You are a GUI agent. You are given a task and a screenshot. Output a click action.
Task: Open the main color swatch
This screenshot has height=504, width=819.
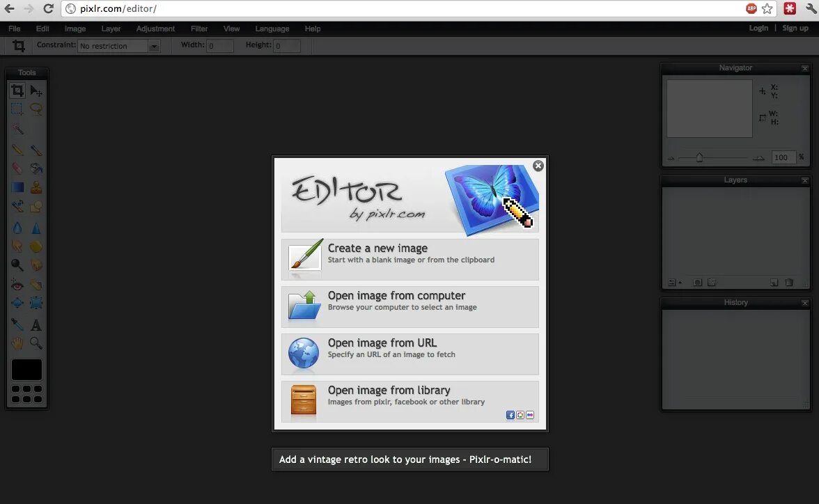click(x=26, y=369)
